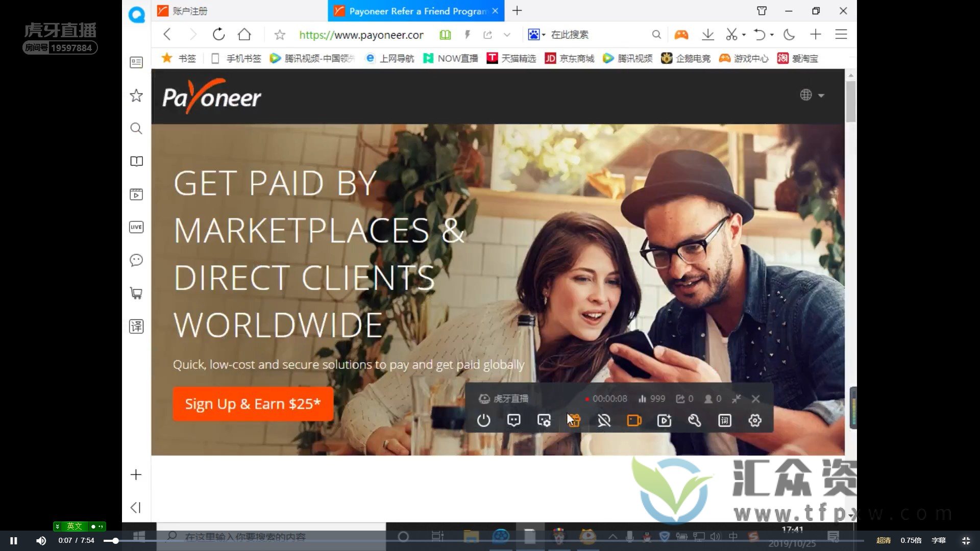Unmute the microphone on the stream overlay

(x=604, y=420)
